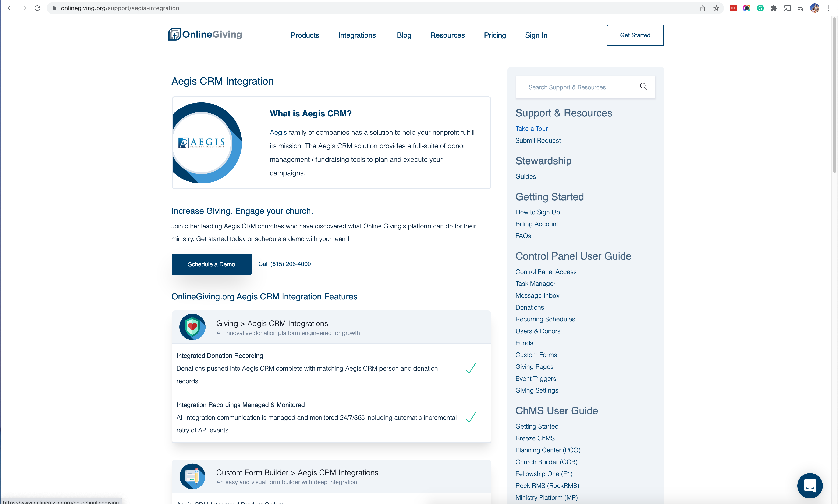838x504 pixels.
Task: Open the Event Triggers guide
Action: (536, 379)
